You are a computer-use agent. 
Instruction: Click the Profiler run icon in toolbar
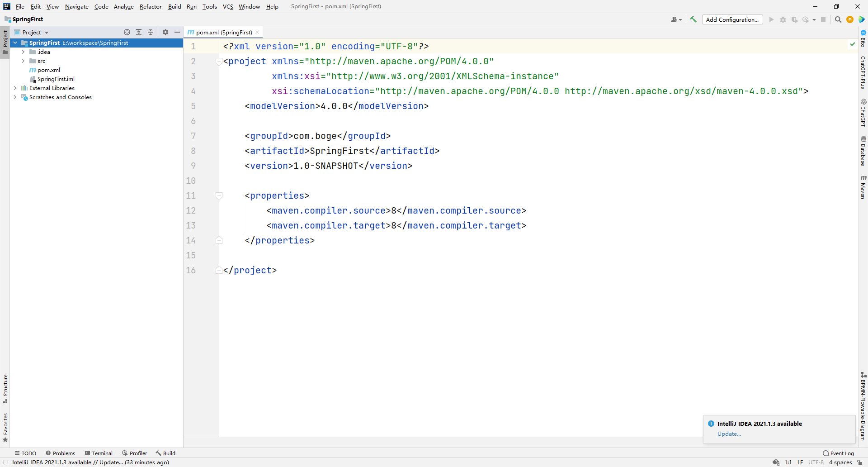pyautogui.click(x=806, y=19)
